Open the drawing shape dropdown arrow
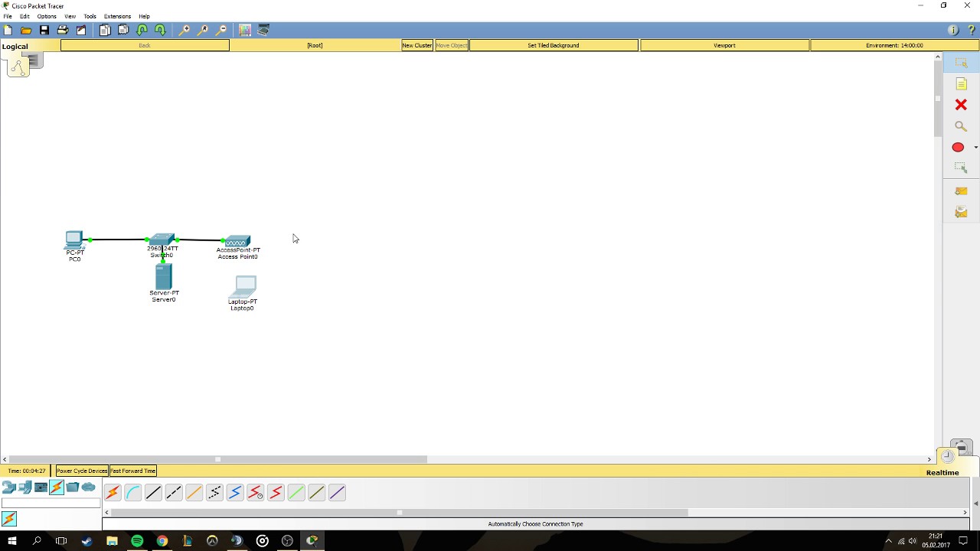Image resolution: width=980 pixels, height=551 pixels. click(x=975, y=147)
